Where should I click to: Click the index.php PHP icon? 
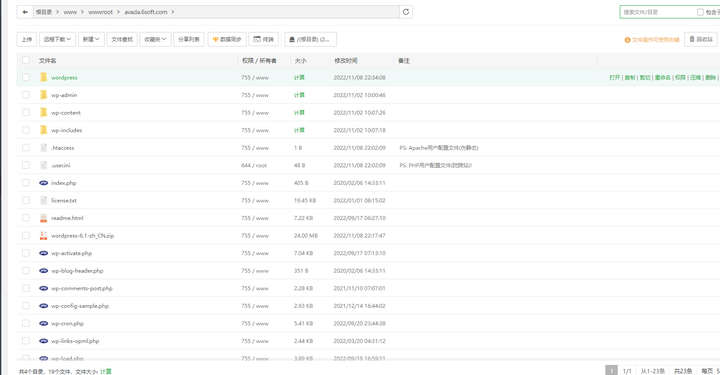(x=44, y=183)
